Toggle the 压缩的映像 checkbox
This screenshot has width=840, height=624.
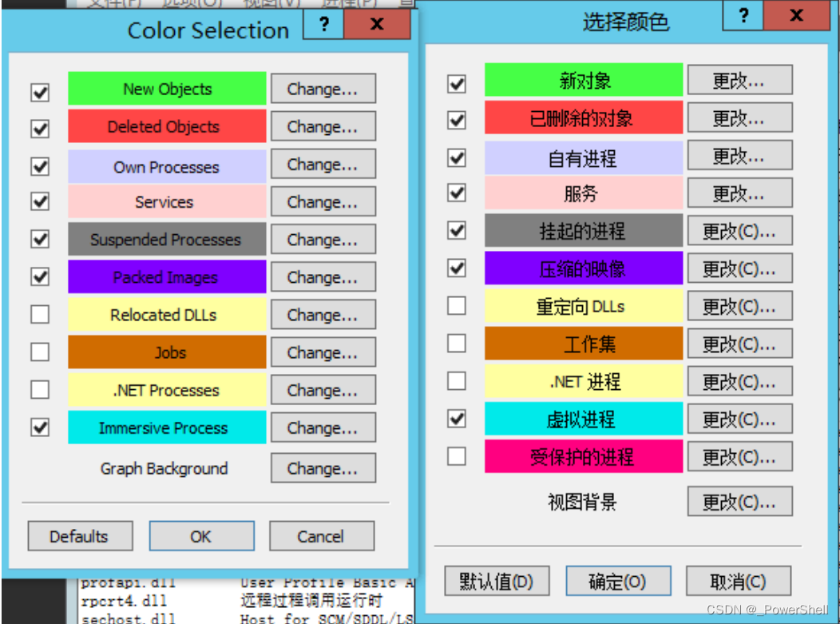click(457, 268)
